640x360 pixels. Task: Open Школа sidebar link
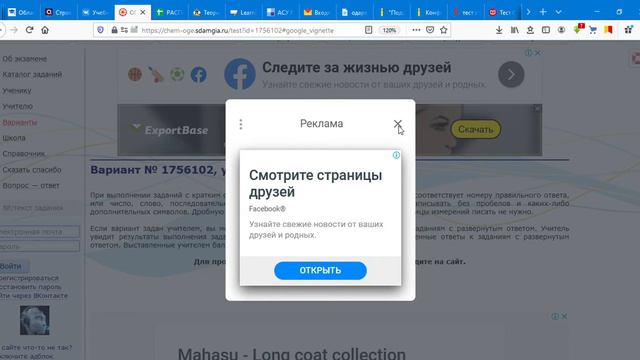tap(14, 138)
